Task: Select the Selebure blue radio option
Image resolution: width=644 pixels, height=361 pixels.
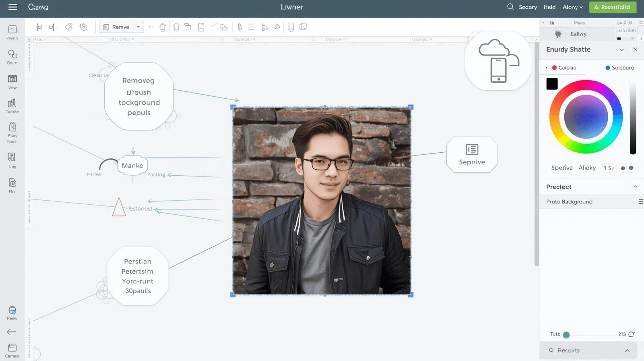Action: [607, 68]
